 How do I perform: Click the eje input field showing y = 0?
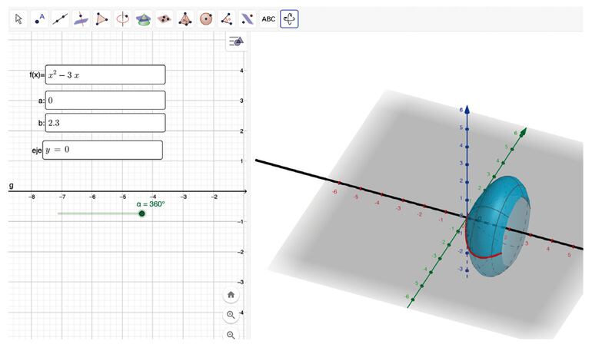[103, 150]
